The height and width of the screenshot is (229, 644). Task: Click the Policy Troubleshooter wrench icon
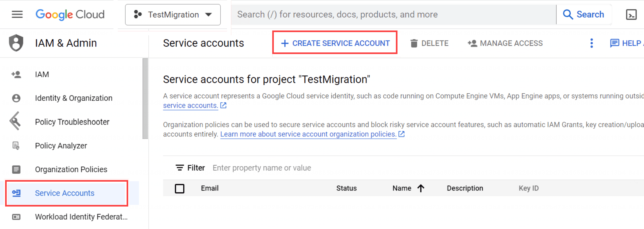coord(16,121)
